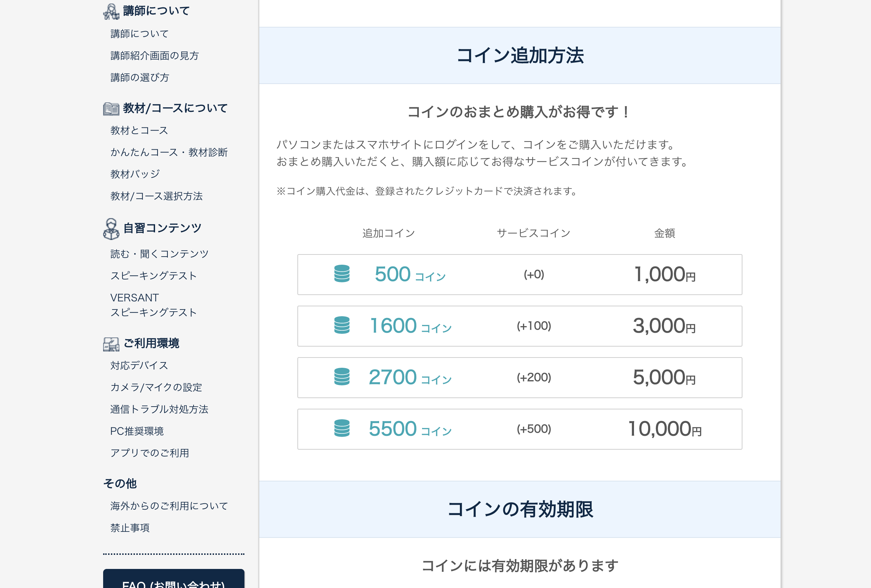871x588 pixels.
Task: Click the coin stack icon in 500 コイン row
Action: click(x=342, y=274)
